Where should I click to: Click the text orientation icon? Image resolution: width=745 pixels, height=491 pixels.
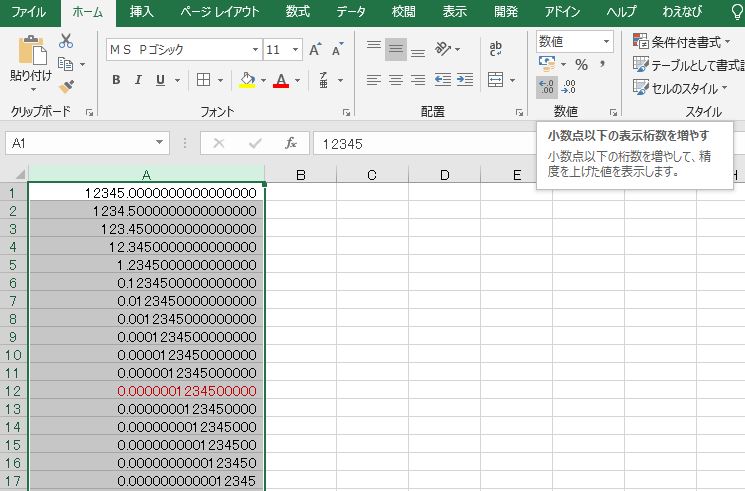pyautogui.click(x=443, y=49)
